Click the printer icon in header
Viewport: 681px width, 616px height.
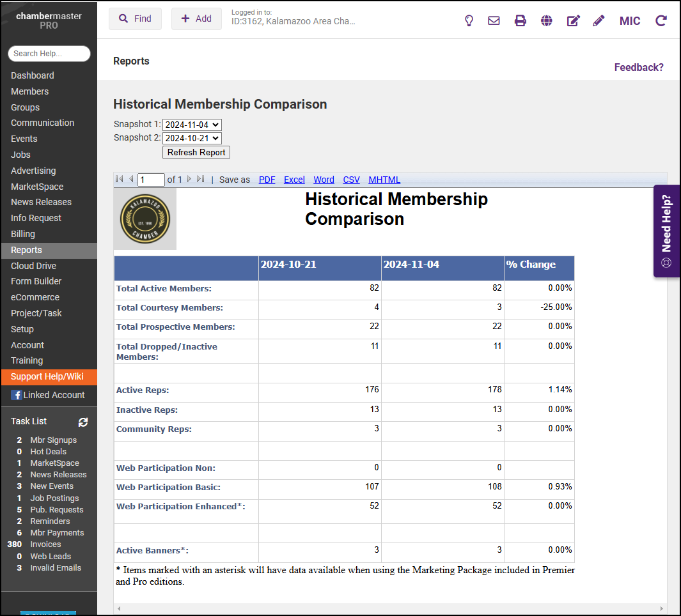pyautogui.click(x=521, y=20)
